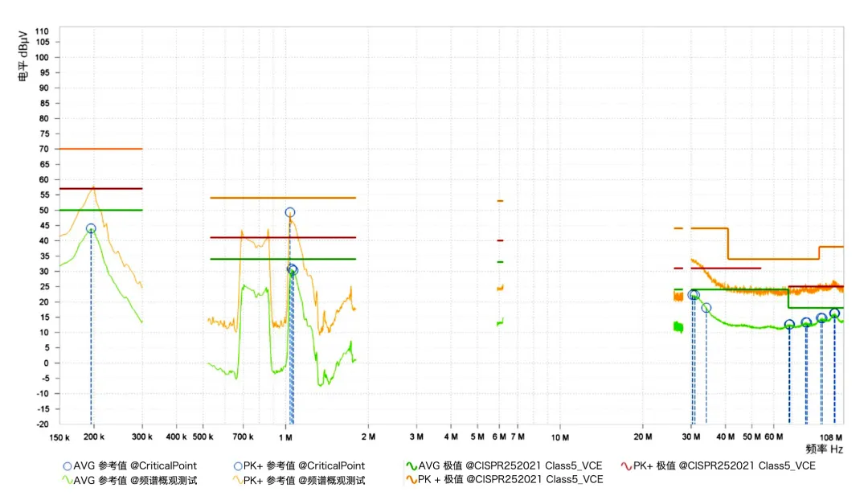This screenshot has width=868, height=496.
Task: Click the PK+ critical point legend circle icon
Action: click(237, 466)
